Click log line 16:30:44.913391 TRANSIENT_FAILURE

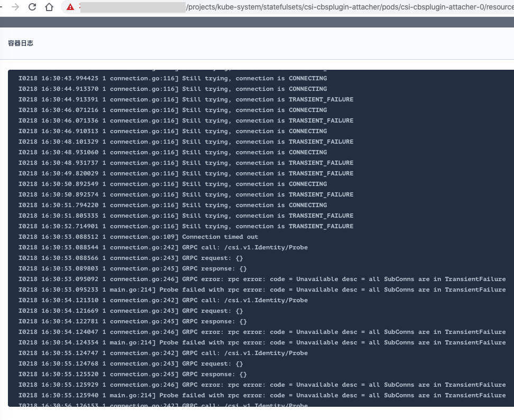coord(186,99)
